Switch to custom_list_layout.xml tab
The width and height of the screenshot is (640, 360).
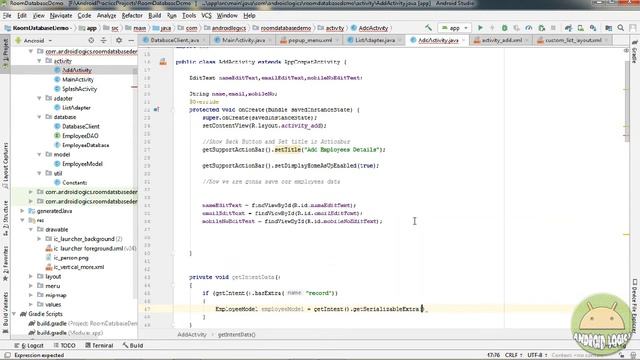click(x=573, y=40)
